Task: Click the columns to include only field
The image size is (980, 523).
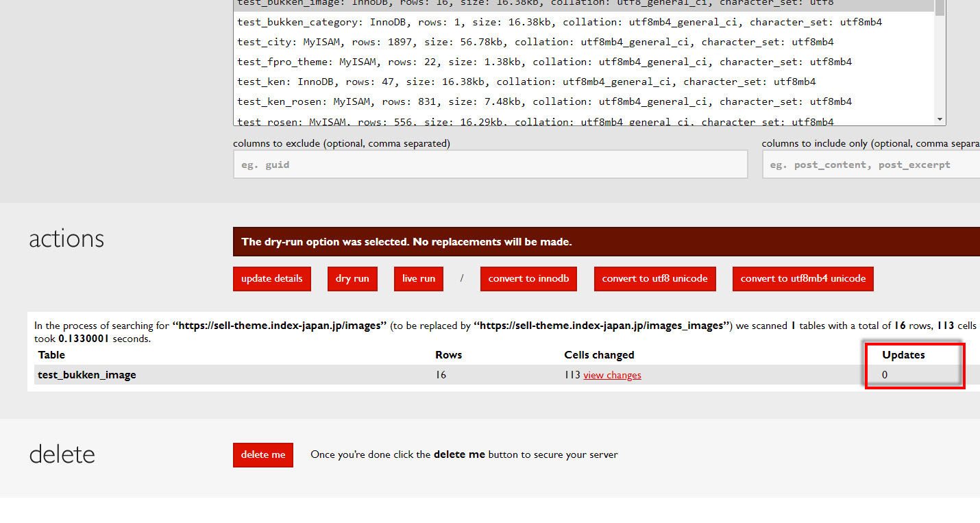Action: (870, 165)
